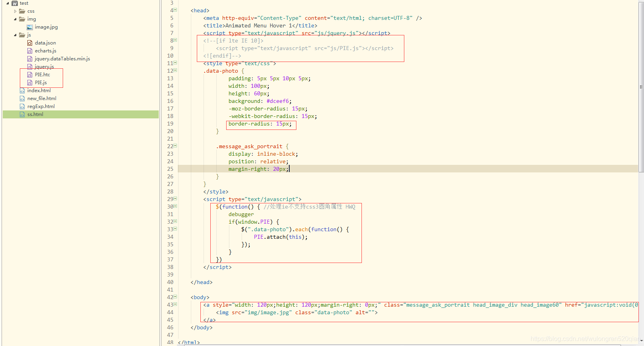Click the css folder icon
Image resolution: width=644 pixels, height=346 pixels.
[x=22, y=11]
